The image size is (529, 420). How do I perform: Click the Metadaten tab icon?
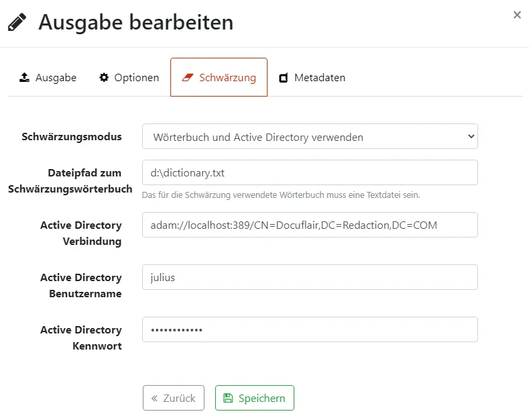[284, 77]
